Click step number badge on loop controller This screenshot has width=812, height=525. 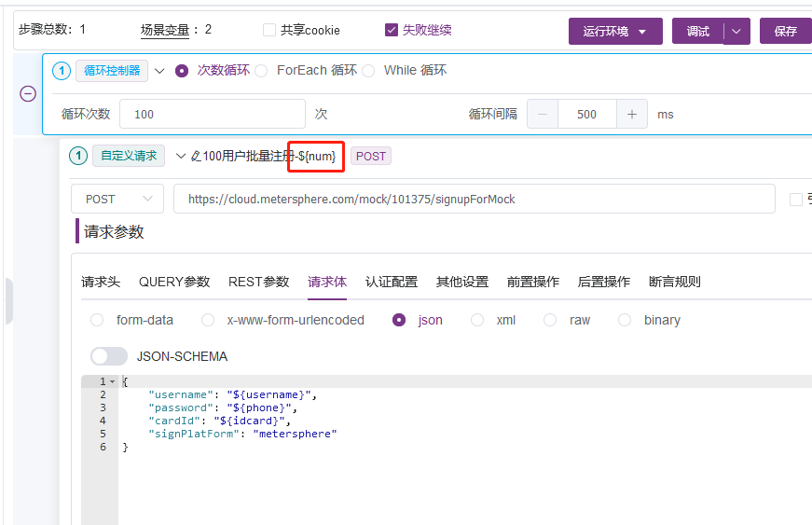click(62, 71)
